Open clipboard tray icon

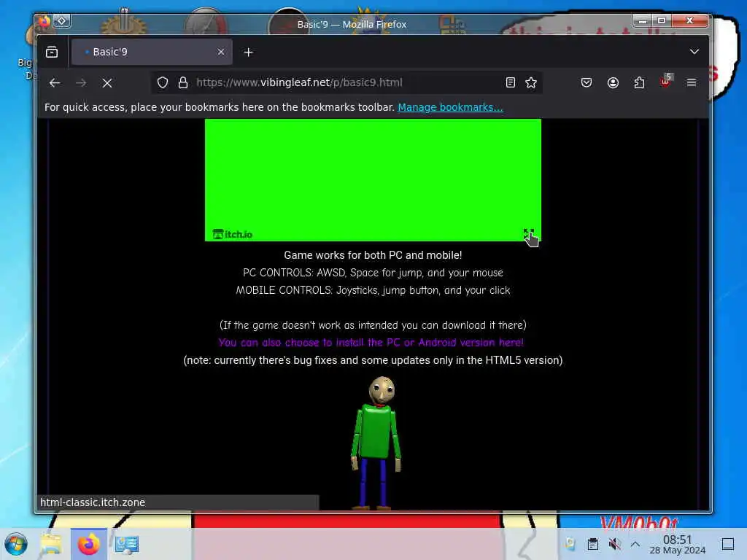click(592, 544)
